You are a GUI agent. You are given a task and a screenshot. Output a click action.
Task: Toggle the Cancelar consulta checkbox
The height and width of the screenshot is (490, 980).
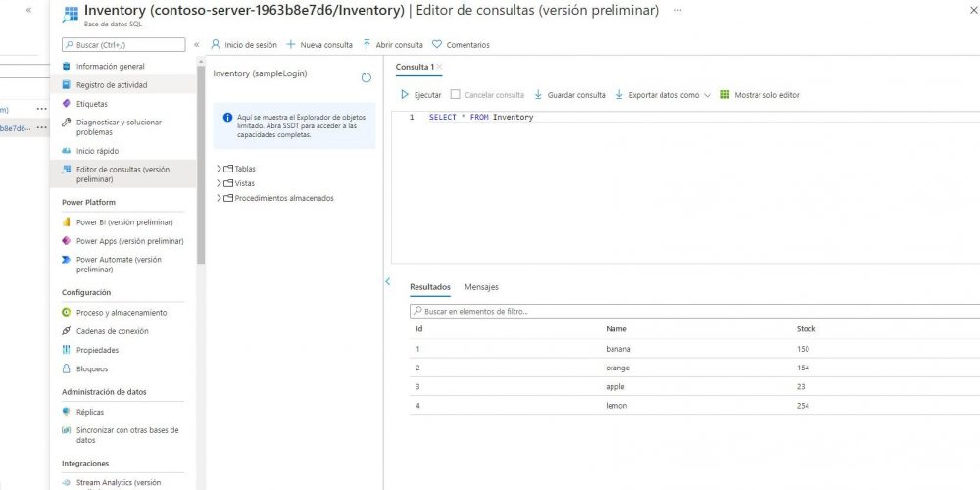coord(456,95)
